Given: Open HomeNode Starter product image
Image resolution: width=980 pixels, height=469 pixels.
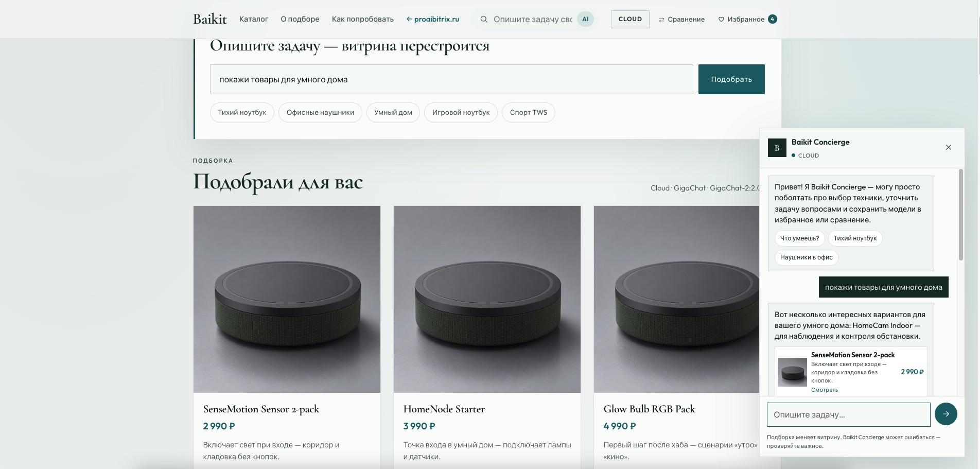Looking at the screenshot, I should [x=487, y=299].
